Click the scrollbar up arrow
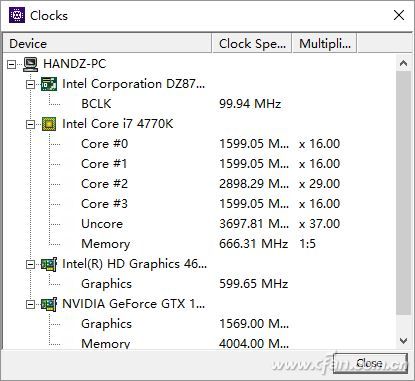Screen dimensions: 415x381 click(x=403, y=63)
